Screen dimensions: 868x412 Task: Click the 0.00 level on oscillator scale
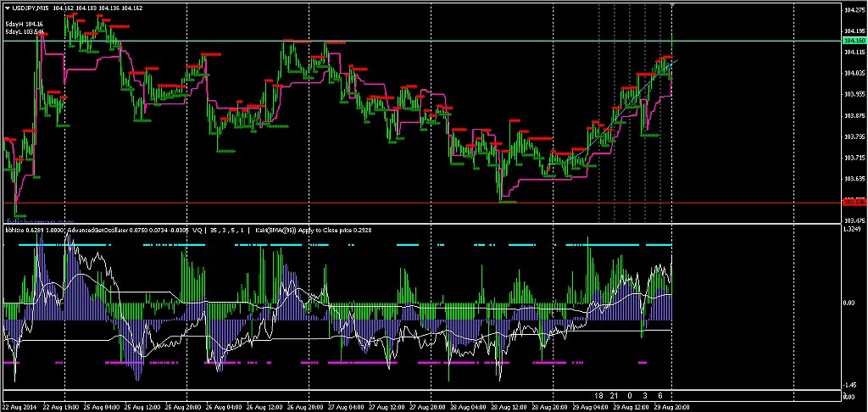click(x=851, y=303)
